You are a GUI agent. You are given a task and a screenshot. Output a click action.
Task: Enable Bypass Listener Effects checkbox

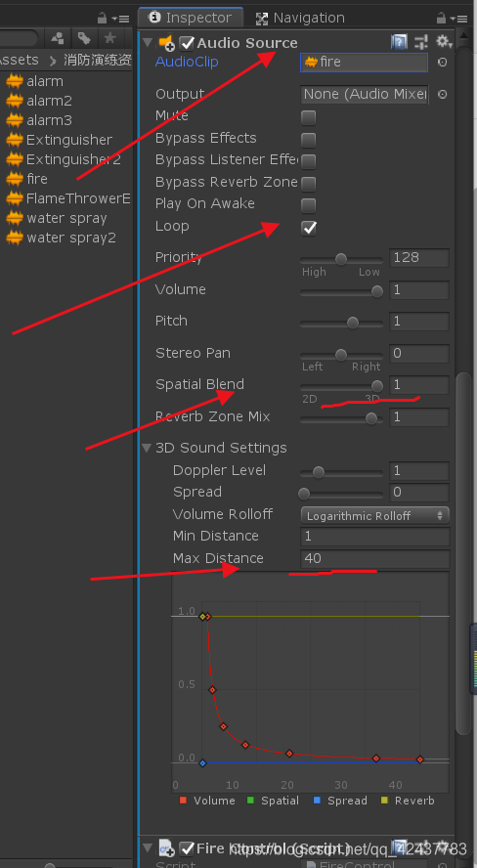coord(308,161)
